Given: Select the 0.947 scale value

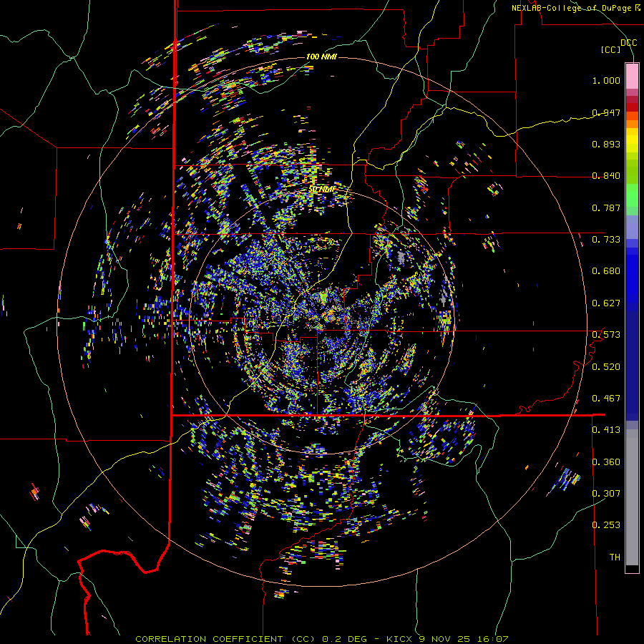Looking at the screenshot, I should [x=606, y=112].
